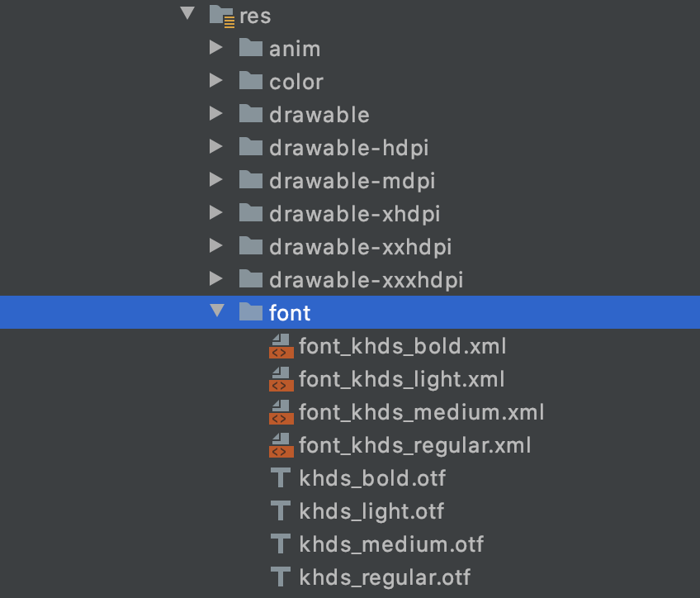Expand the color folder arrow

pos(216,80)
